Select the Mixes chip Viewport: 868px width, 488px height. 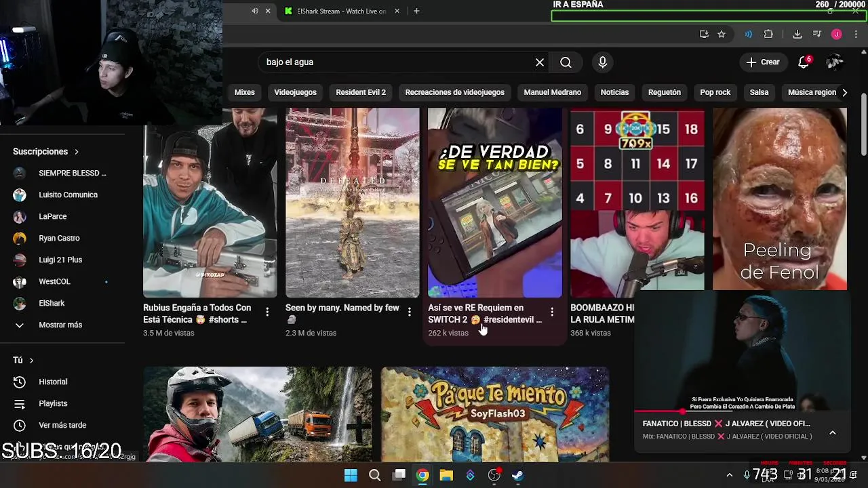click(x=244, y=92)
